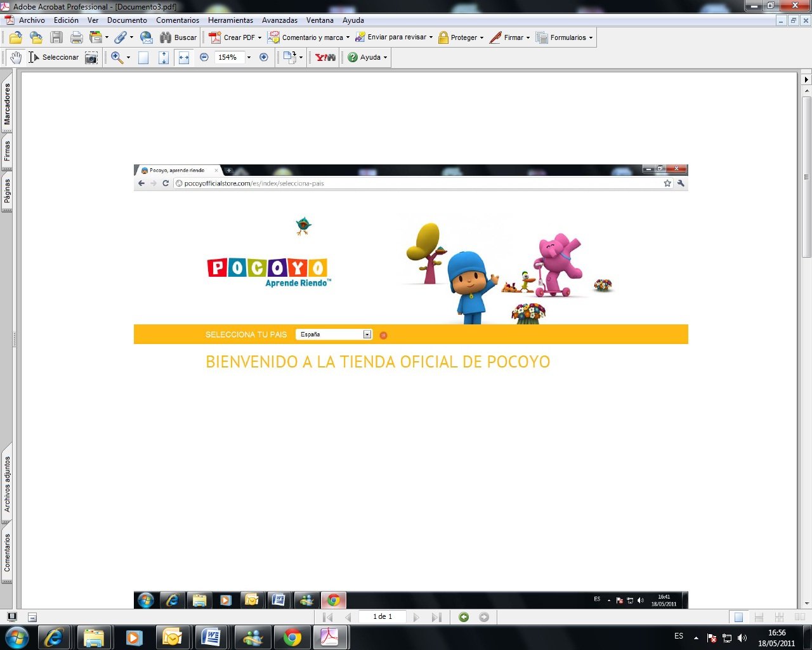Open zoom percentage dropdown arrow
The image size is (812, 650).
click(249, 58)
